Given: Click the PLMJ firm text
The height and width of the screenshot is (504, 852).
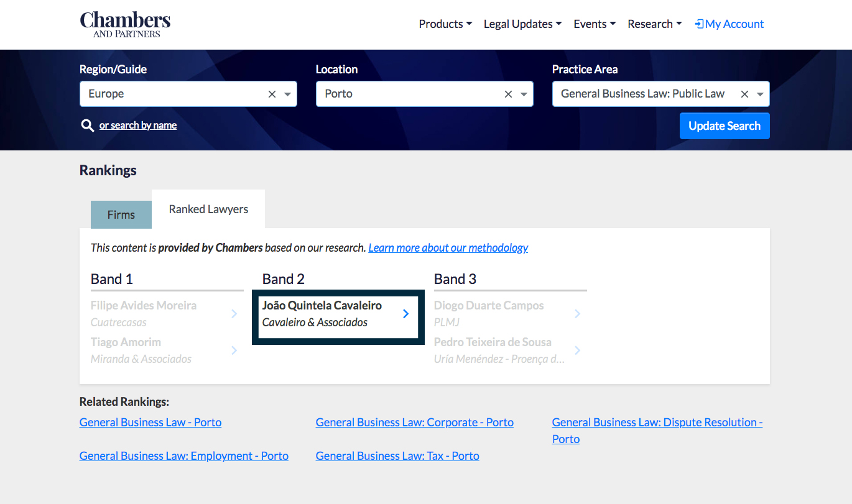Looking at the screenshot, I should pos(447,323).
